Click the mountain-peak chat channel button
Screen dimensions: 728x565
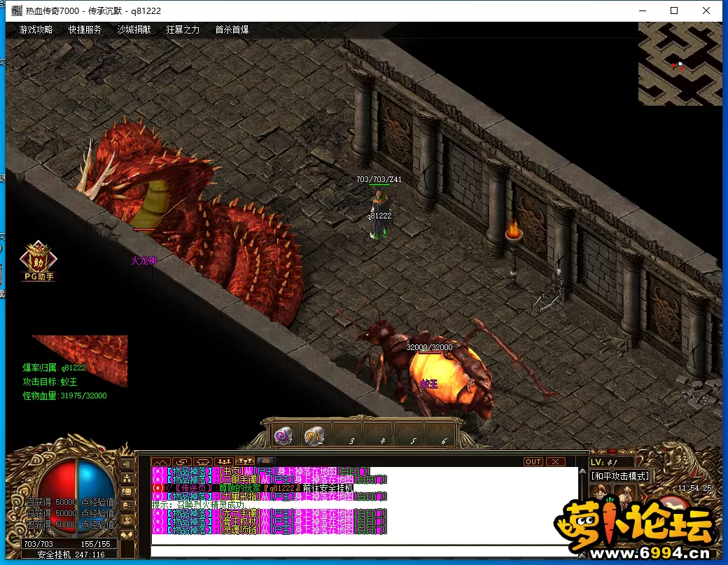pos(160,461)
